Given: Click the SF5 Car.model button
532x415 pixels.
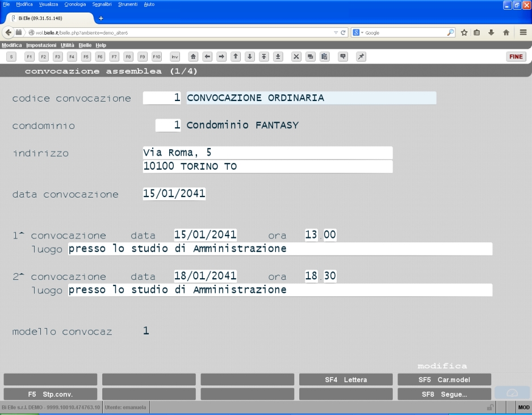Looking at the screenshot, I should pyautogui.click(x=444, y=380).
